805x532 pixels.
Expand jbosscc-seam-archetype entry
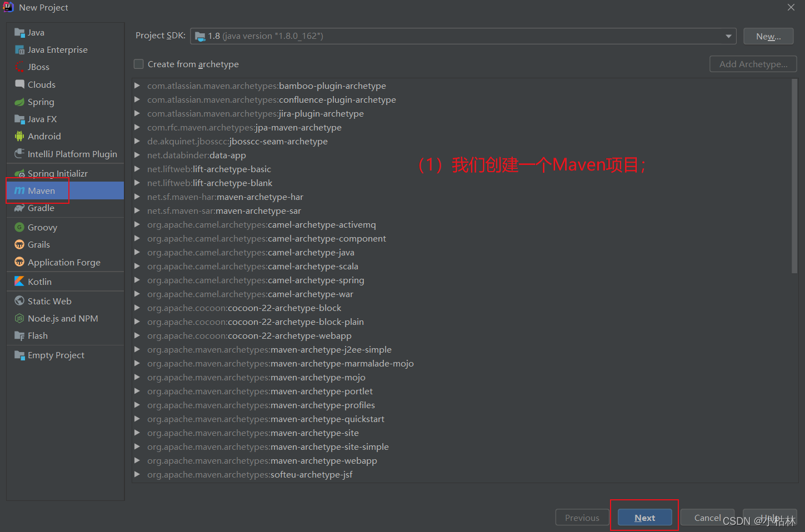click(x=137, y=142)
